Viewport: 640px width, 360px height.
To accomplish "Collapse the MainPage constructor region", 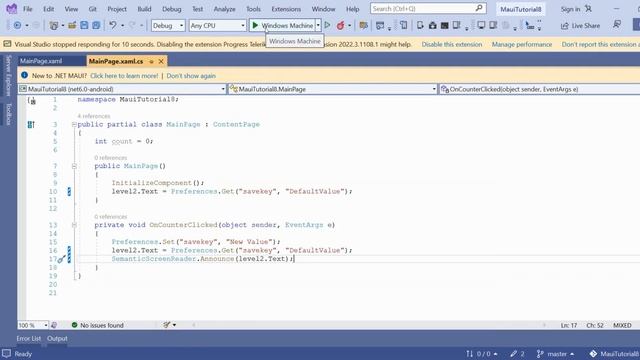I will pyautogui.click(x=74, y=166).
